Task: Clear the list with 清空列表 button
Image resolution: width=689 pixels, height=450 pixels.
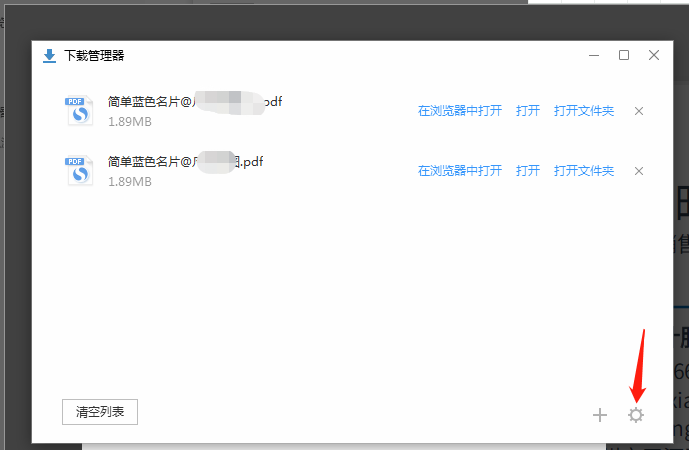Action: pyautogui.click(x=100, y=412)
